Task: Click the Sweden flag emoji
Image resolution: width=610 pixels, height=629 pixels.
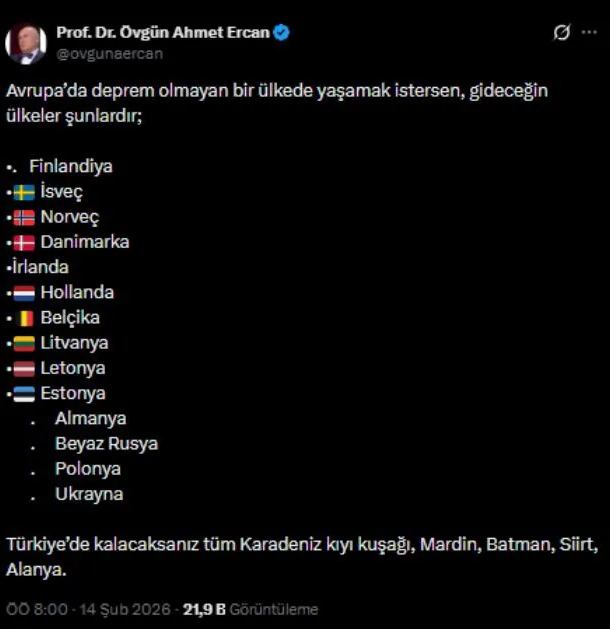Action: point(24,192)
